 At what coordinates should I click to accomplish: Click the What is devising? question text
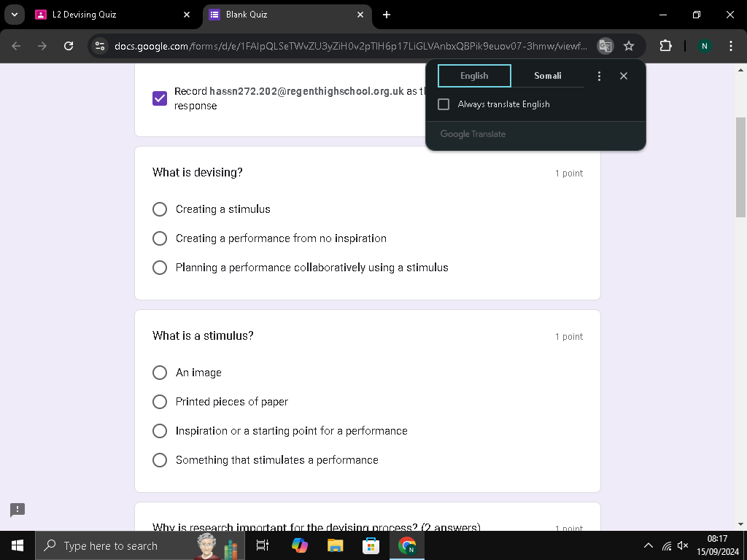[197, 172]
